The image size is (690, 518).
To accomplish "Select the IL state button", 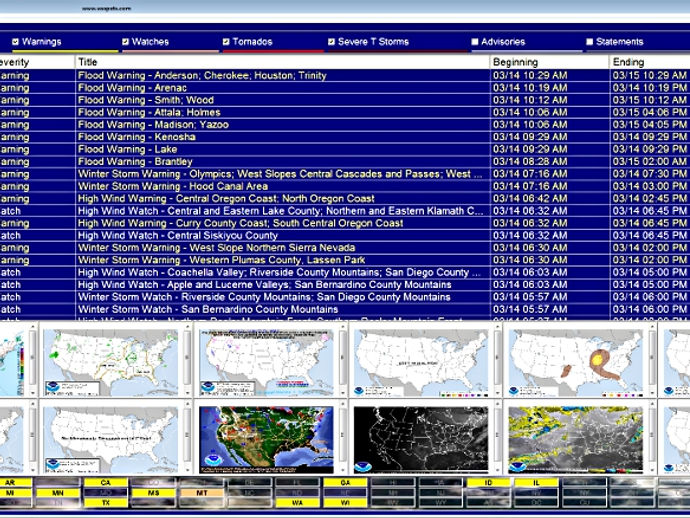I will click(x=536, y=482).
